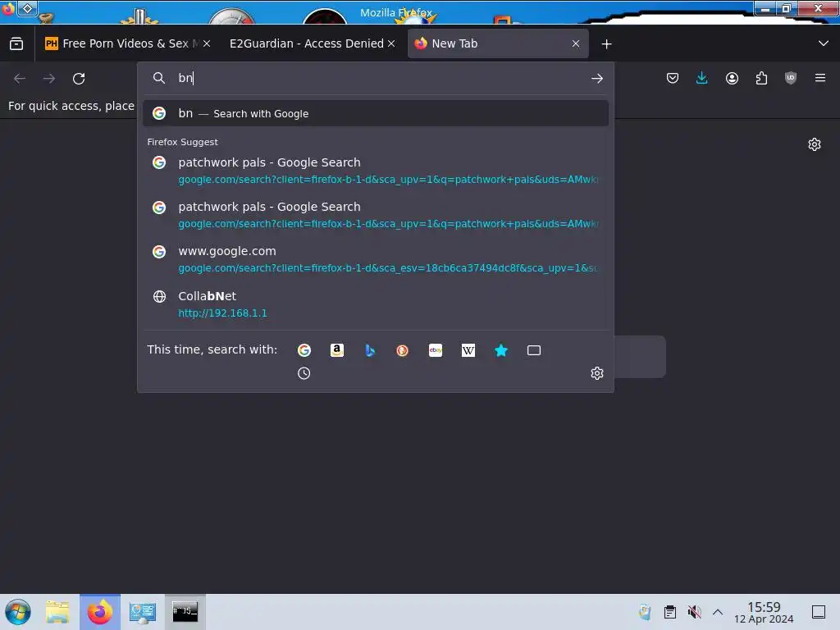
Task: Search this time with eBay
Action: point(436,349)
